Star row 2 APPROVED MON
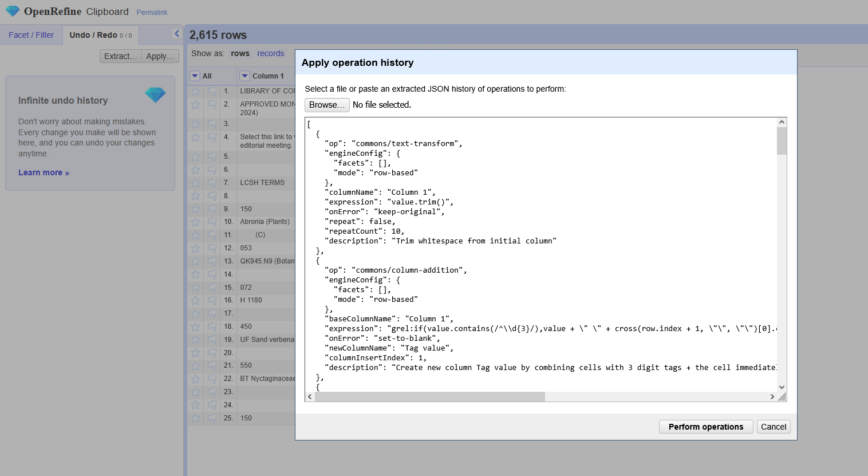The height and width of the screenshot is (476, 868). click(x=195, y=104)
